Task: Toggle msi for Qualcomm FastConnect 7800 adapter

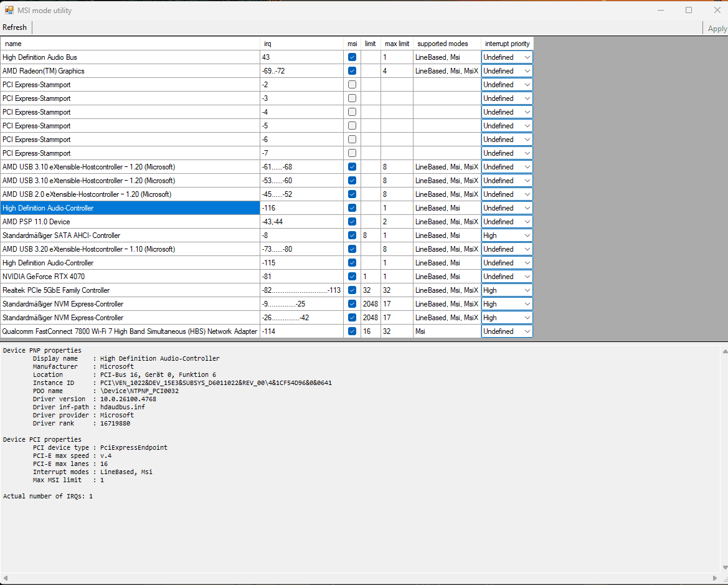Action: [x=352, y=331]
